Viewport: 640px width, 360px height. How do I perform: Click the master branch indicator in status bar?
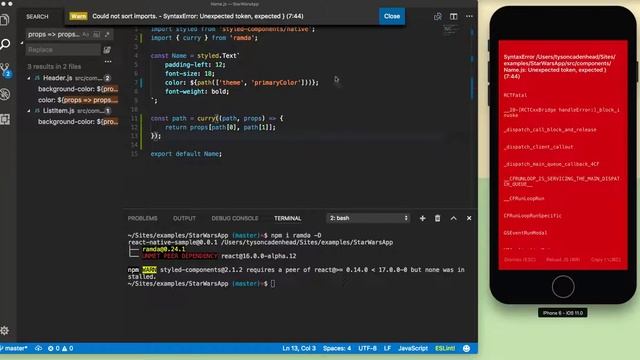point(14,348)
